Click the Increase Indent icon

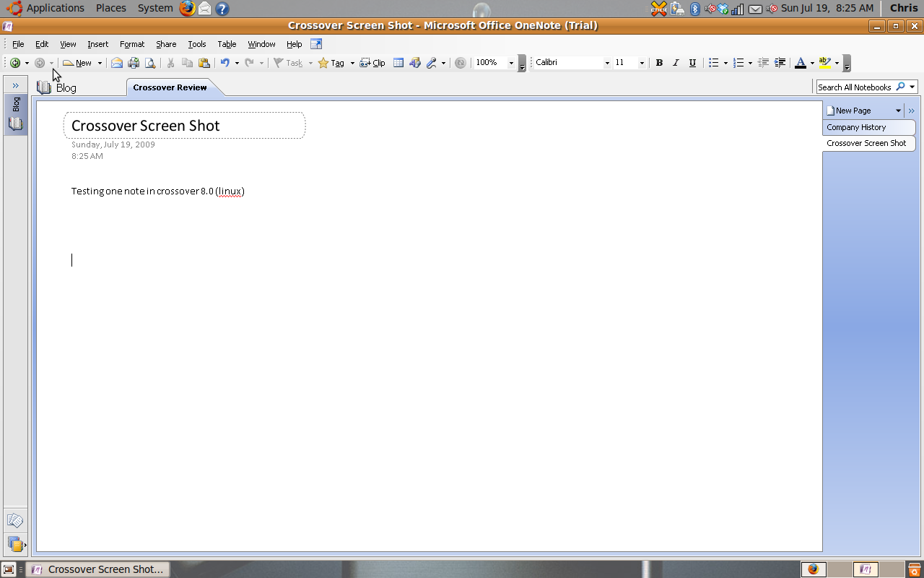pos(780,63)
